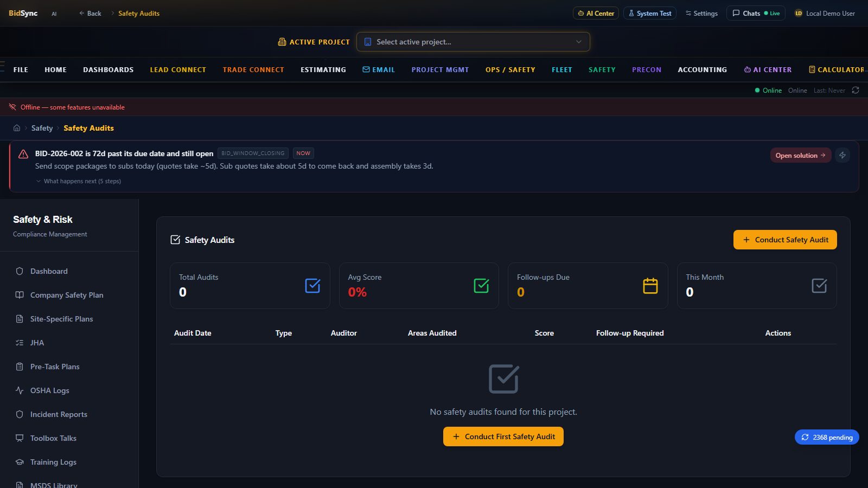Click the Audit Date column header
The height and width of the screenshot is (488, 868).
[193, 333]
